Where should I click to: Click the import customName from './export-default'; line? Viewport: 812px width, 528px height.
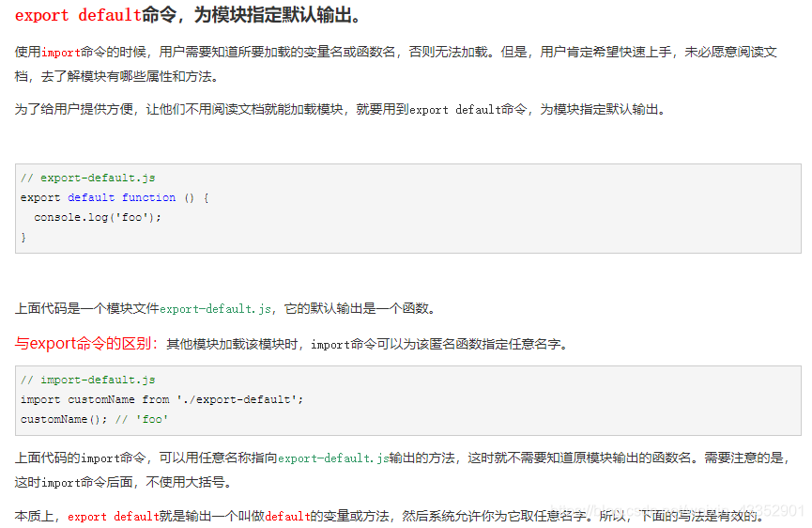coord(161,399)
